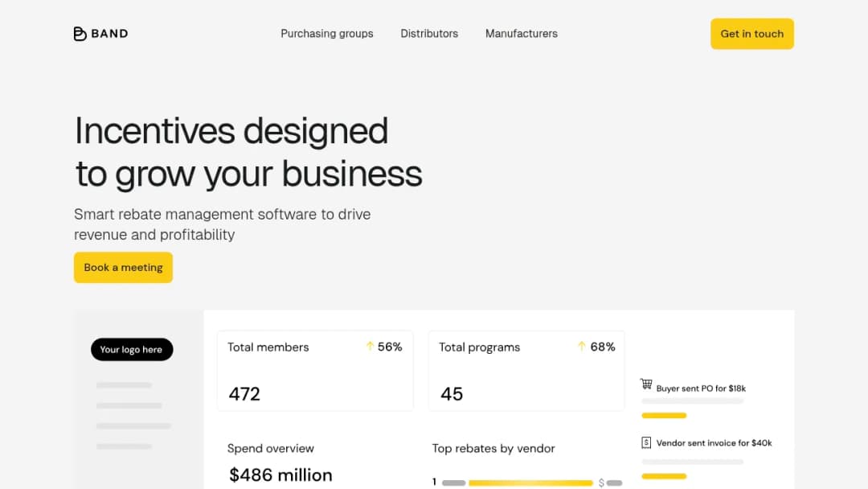The image size is (868, 489).
Task: Click the Total programs label
Action: point(479,347)
